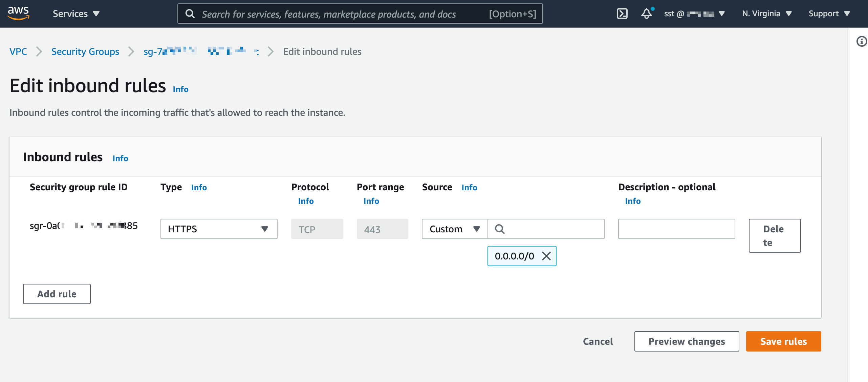Screen dimensions: 868x382
Task: Open the Support menu
Action: 829,13
